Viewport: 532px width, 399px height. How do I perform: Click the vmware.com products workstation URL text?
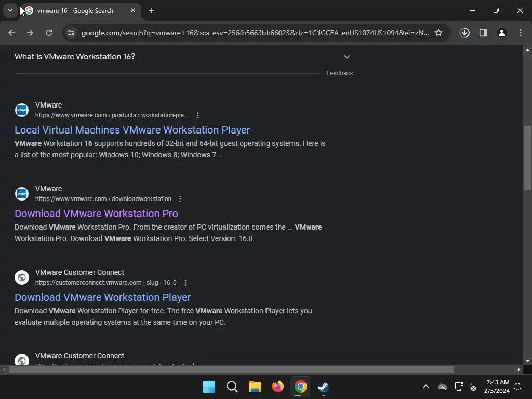point(112,115)
